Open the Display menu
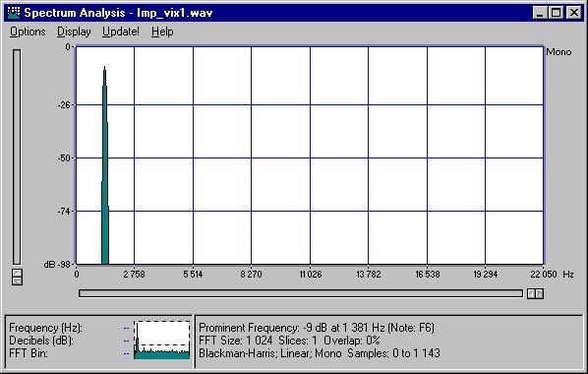 coord(74,31)
